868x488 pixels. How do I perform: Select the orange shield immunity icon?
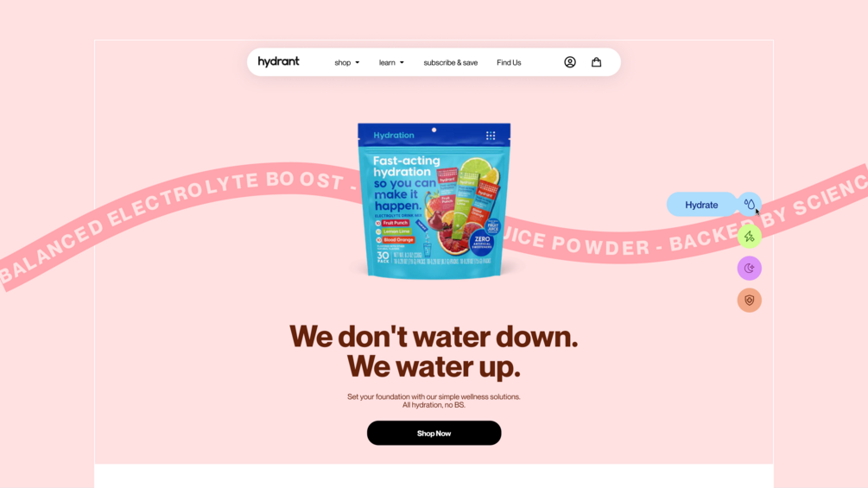750,301
